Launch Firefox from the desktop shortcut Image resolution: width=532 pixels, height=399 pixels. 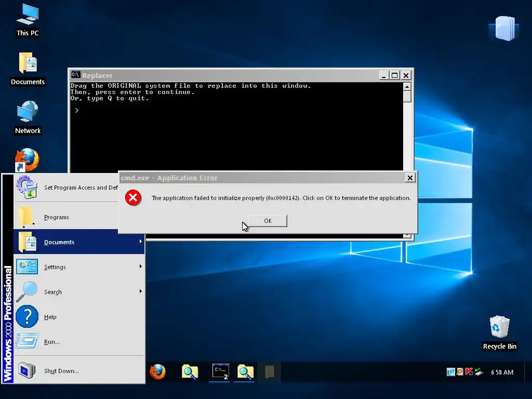(x=27, y=160)
